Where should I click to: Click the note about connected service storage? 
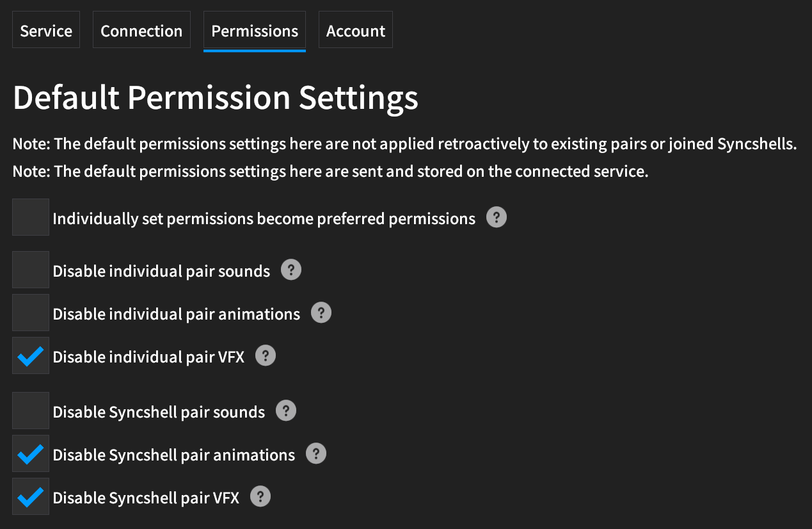tap(331, 172)
